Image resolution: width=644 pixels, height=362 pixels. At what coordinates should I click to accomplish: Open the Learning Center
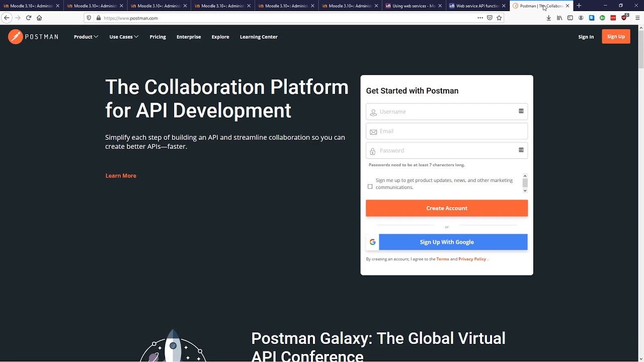pyautogui.click(x=259, y=37)
